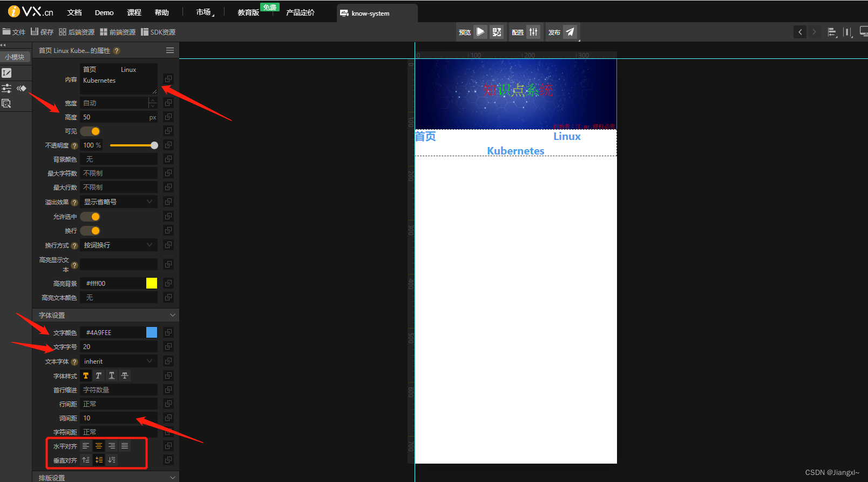Set horizontal alignment to justify

pos(125,446)
